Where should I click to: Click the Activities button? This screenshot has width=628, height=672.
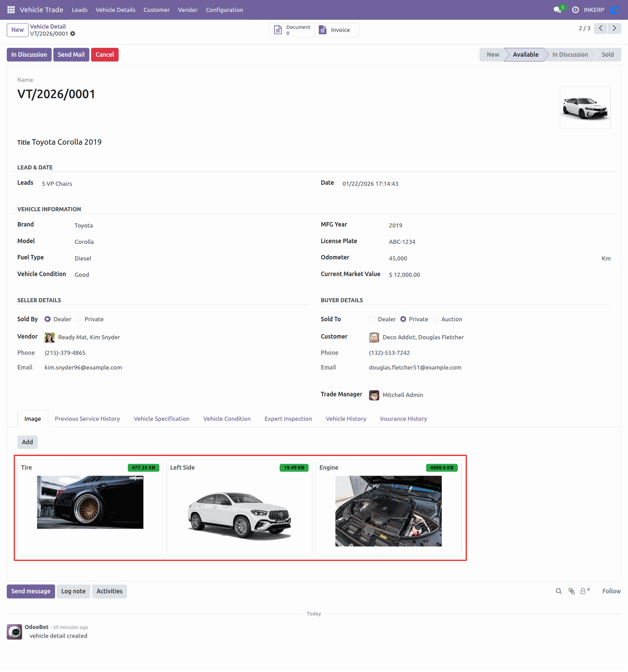pyautogui.click(x=109, y=591)
